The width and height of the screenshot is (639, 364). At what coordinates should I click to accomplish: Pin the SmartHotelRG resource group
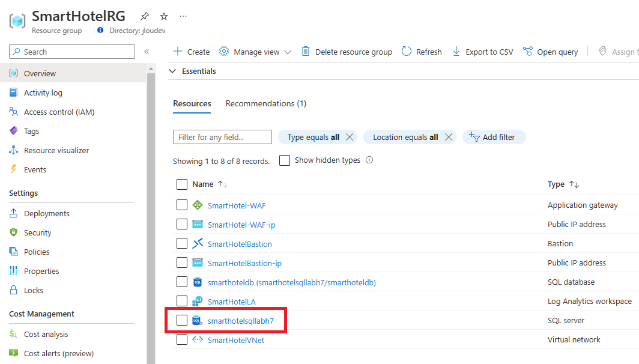145,16
